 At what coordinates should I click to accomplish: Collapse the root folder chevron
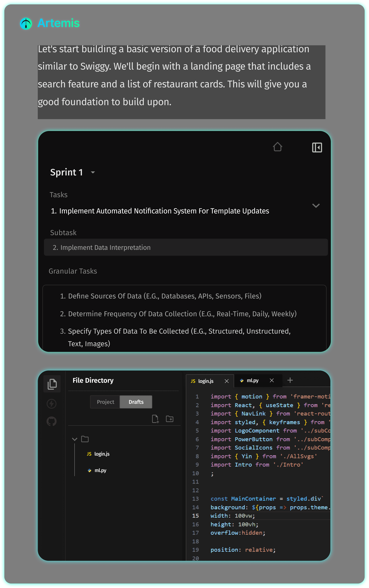(x=75, y=439)
